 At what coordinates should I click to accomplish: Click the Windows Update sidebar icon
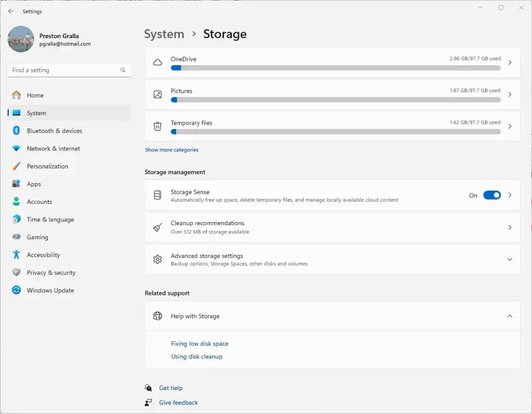[x=17, y=291]
